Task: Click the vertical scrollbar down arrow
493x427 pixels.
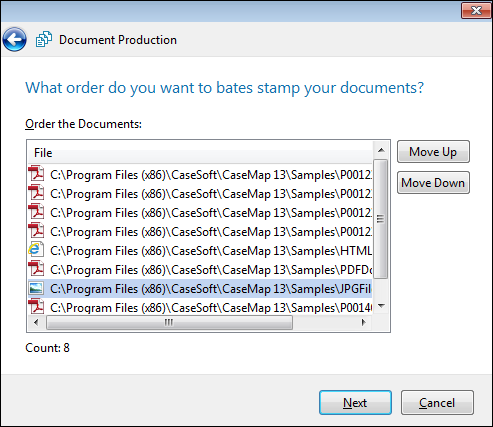Action: pos(381,306)
